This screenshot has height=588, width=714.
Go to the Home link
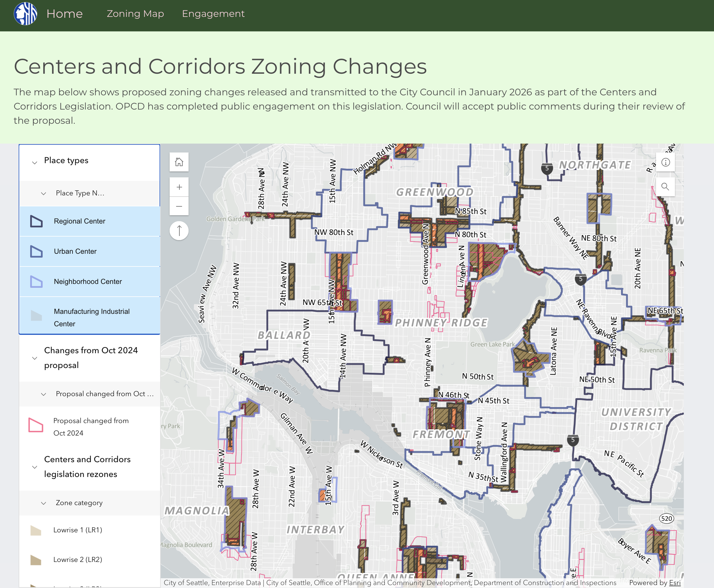(x=64, y=14)
